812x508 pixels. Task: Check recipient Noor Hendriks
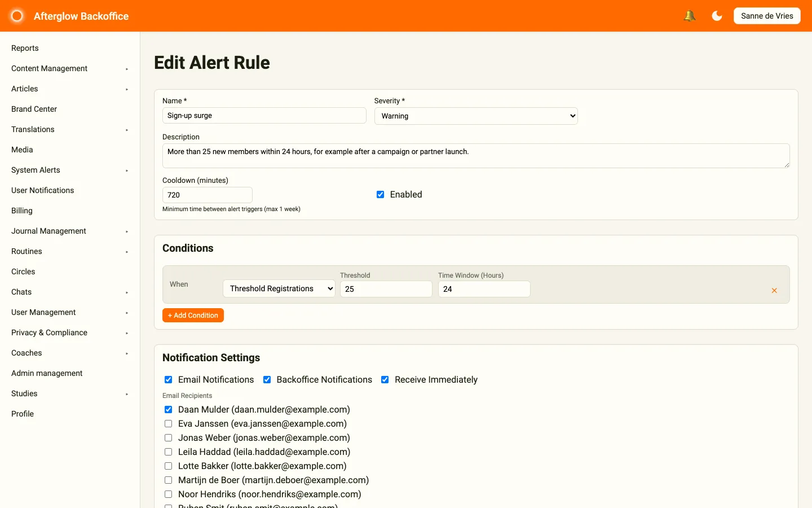tap(168, 494)
